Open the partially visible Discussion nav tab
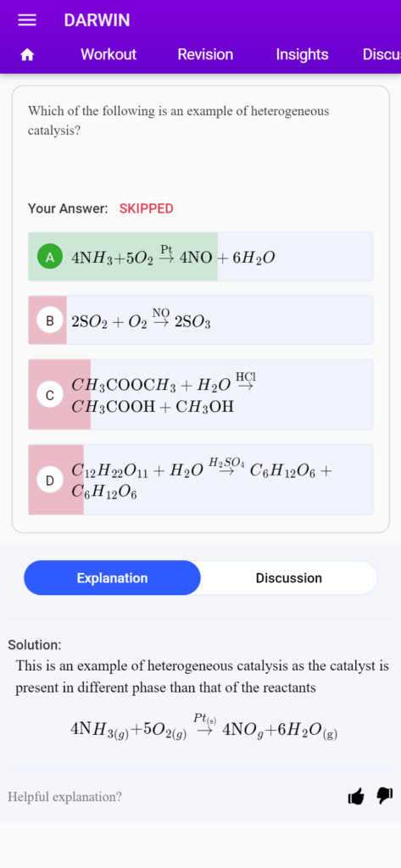Viewport: 401px width, 868px height. click(x=382, y=54)
